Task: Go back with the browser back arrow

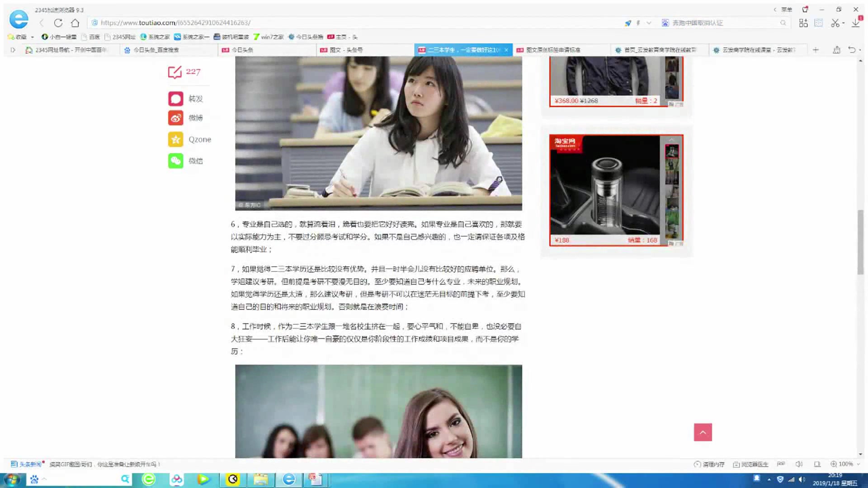Action: pyautogui.click(x=42, y=23)
